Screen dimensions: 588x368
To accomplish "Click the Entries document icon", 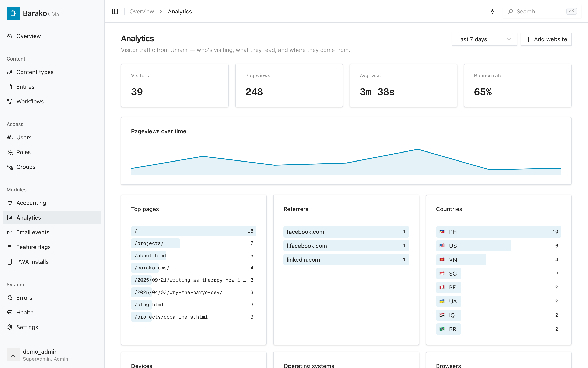I will click(10, 87).
